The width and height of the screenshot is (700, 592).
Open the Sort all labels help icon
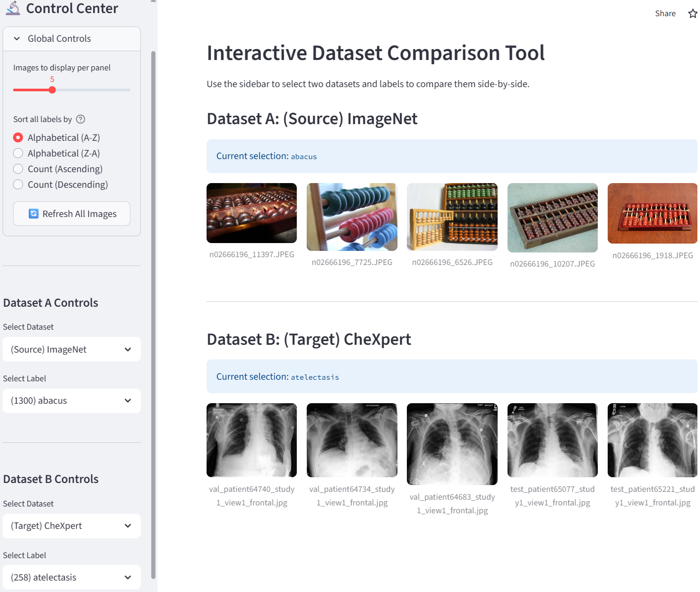[x=80, y=119]
